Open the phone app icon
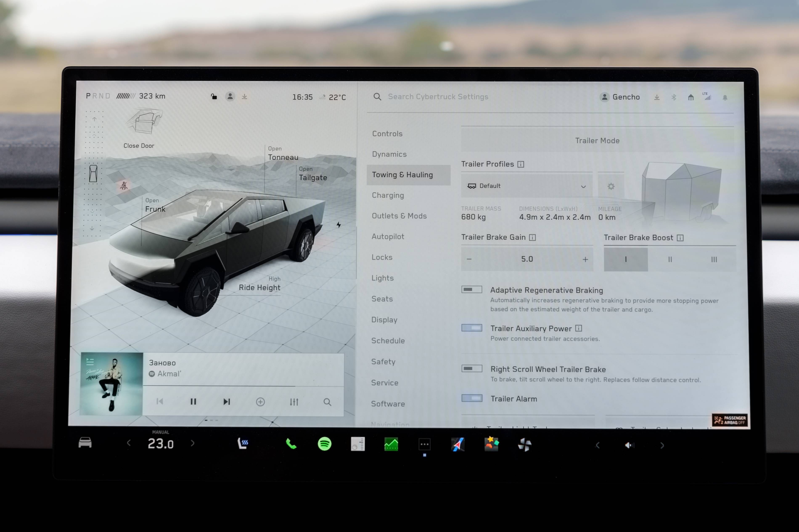Screen dimensions: 799x532 pyautogui.click(x=291, y=444)
